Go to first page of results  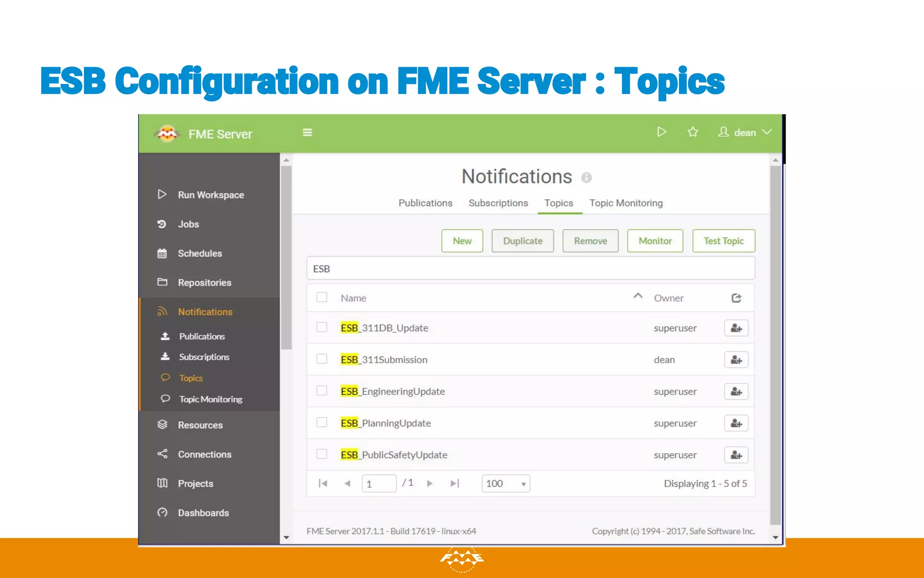point(323,483)
